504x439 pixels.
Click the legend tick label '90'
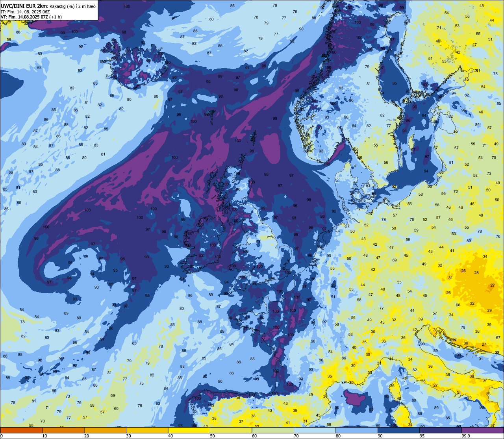(x=380, y=436)
